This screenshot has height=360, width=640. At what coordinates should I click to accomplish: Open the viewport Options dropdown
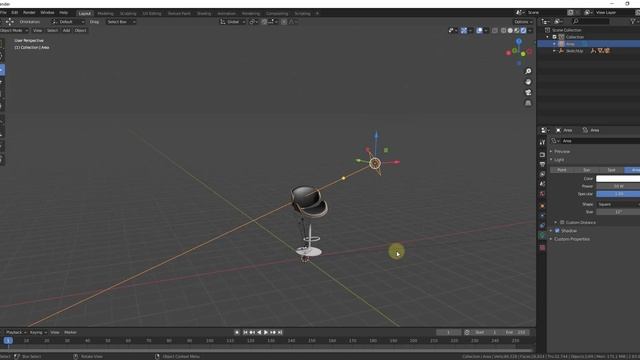pos(523,22)
